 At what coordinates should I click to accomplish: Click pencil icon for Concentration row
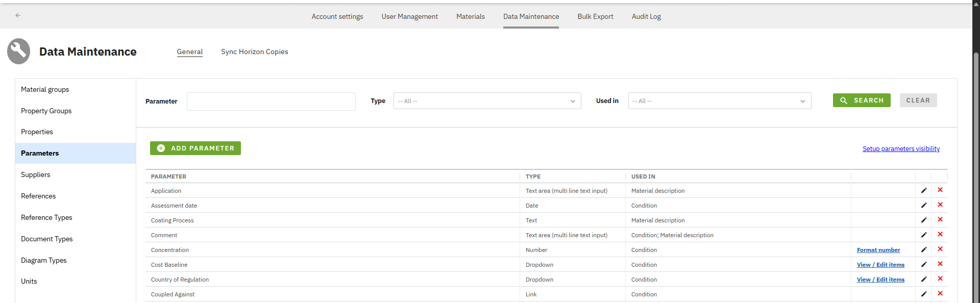pos(923,249)
